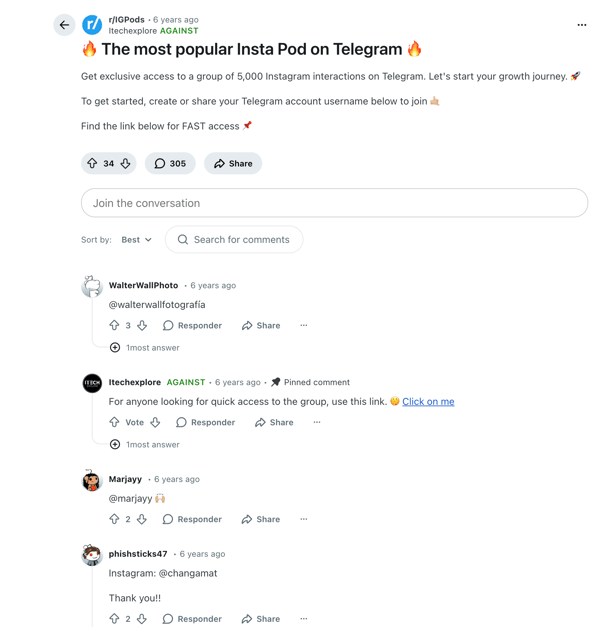Click the Join the conversation field
Screen dimensions: 600x627
[x=334, y=203]
